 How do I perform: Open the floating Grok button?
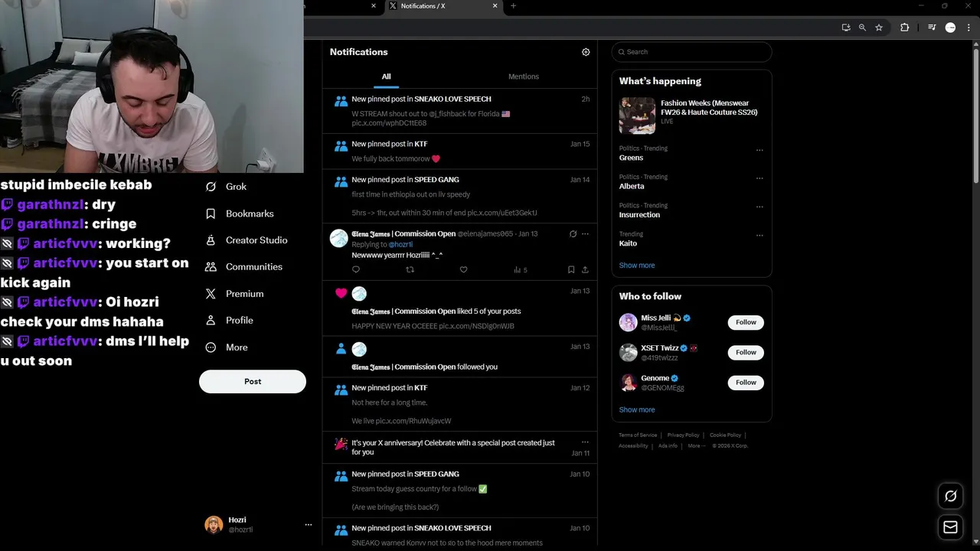click(x=950, y=496)
